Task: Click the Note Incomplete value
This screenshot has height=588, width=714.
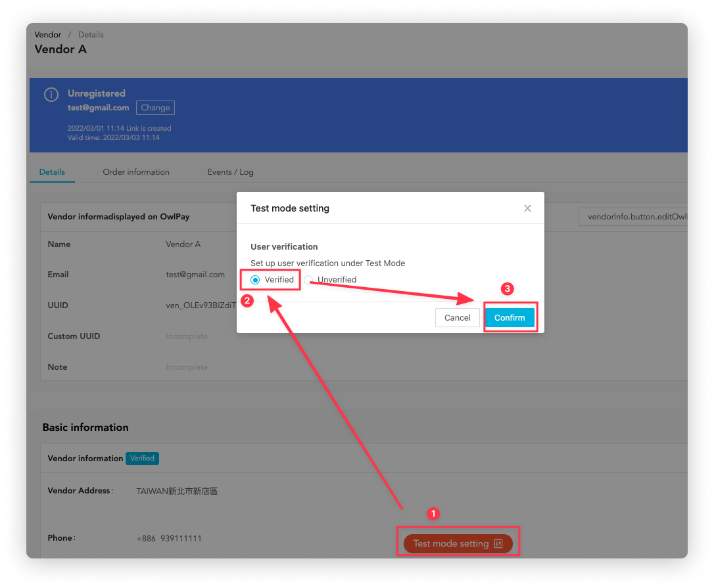Action: click(x=187, y=367)
